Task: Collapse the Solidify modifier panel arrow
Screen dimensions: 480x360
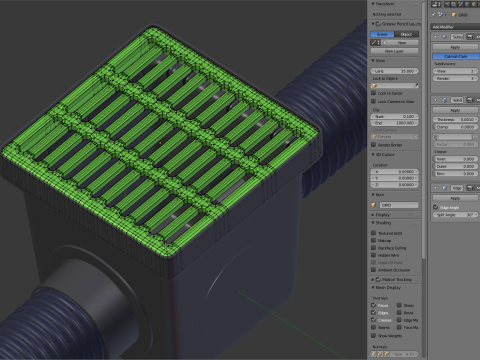Action: click(435, 100)
